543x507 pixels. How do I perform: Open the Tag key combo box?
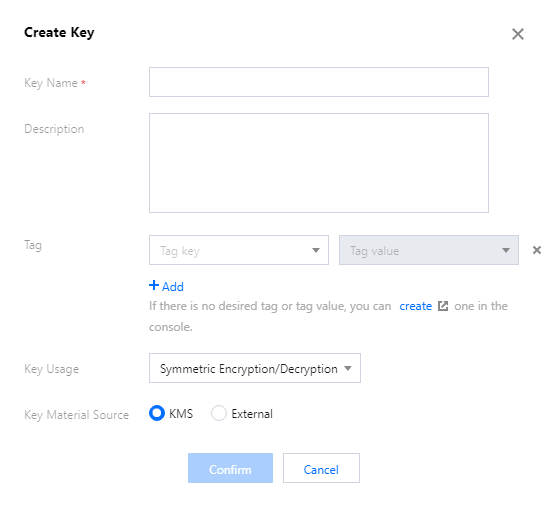[x=239, y=250]
